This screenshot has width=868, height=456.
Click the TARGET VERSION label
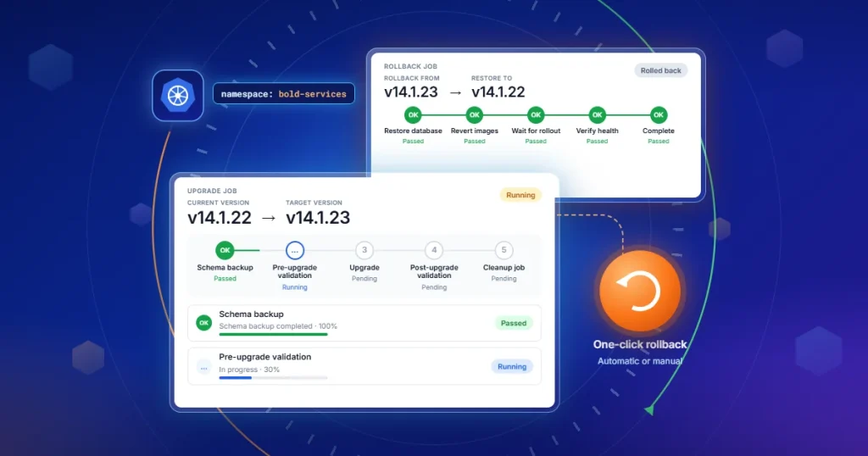pos(314,203)
